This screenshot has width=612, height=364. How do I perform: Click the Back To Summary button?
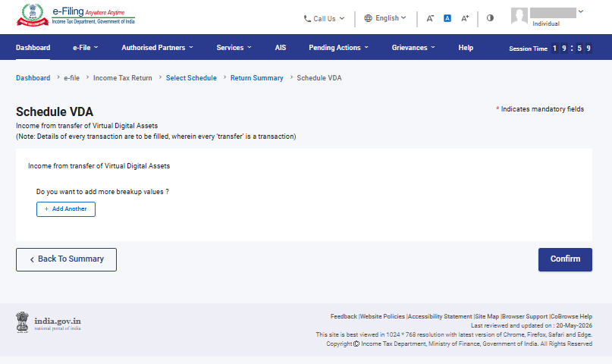click(66, 259)
